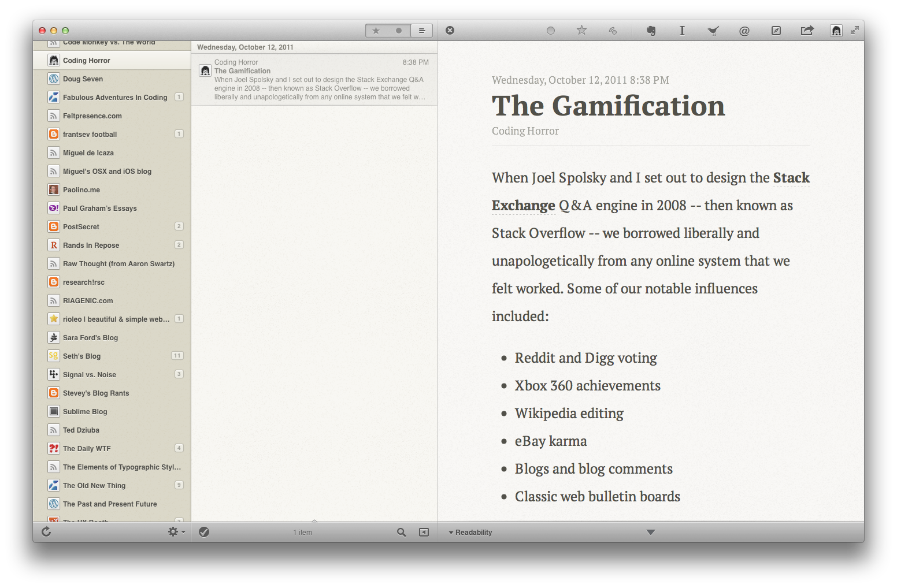
Task: Select Sara Ford's Blog feed
Action: point(112,337)
